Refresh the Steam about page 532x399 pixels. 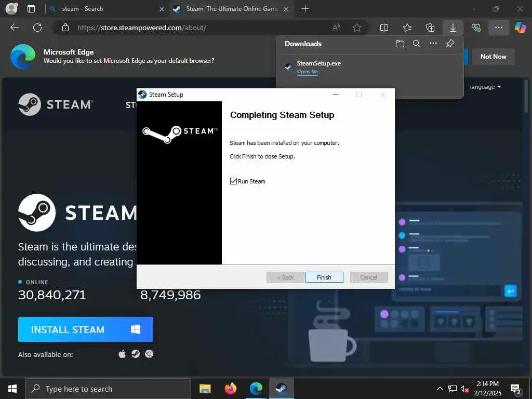37,28
